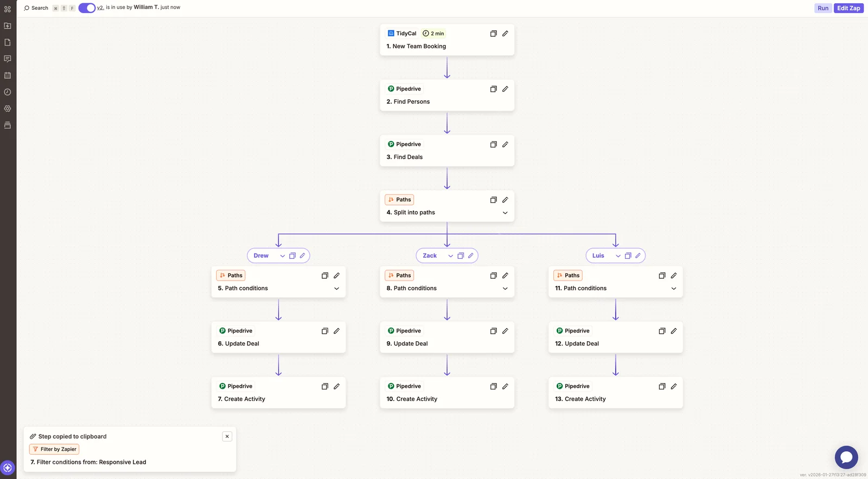
Task: Open step 3 Find Deals card
Action: (x=447, y=150)
